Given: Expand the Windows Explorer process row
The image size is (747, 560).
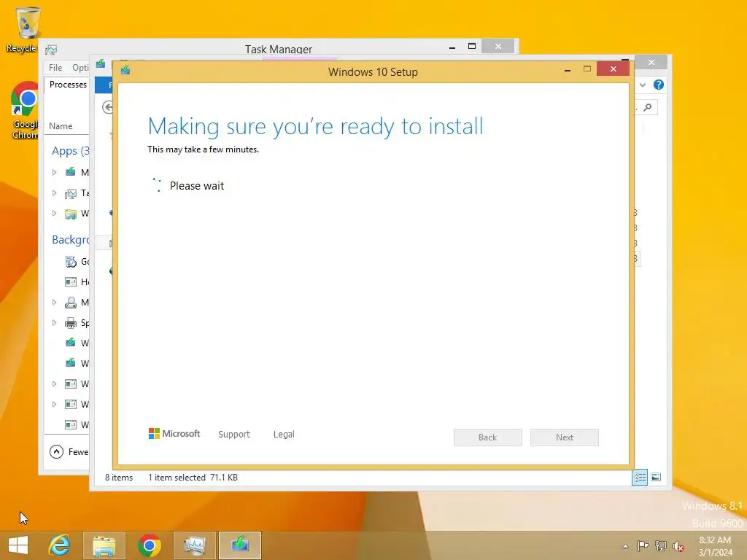Looking at the screenshot, I should 54,214.
